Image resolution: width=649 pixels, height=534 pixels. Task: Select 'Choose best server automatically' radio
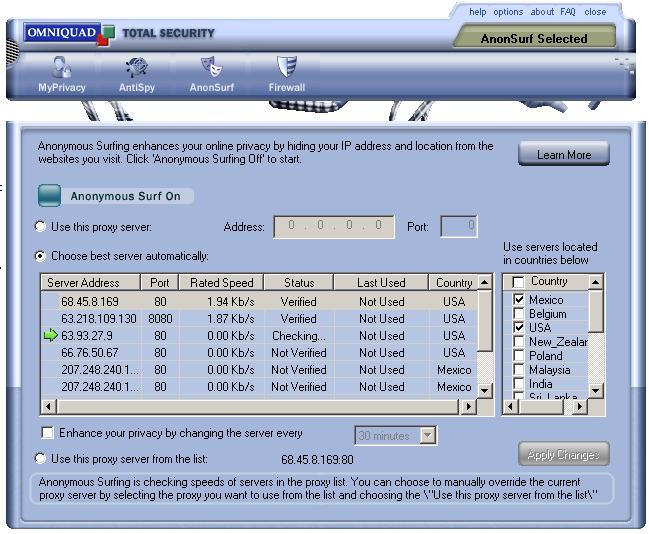point(40,256)
